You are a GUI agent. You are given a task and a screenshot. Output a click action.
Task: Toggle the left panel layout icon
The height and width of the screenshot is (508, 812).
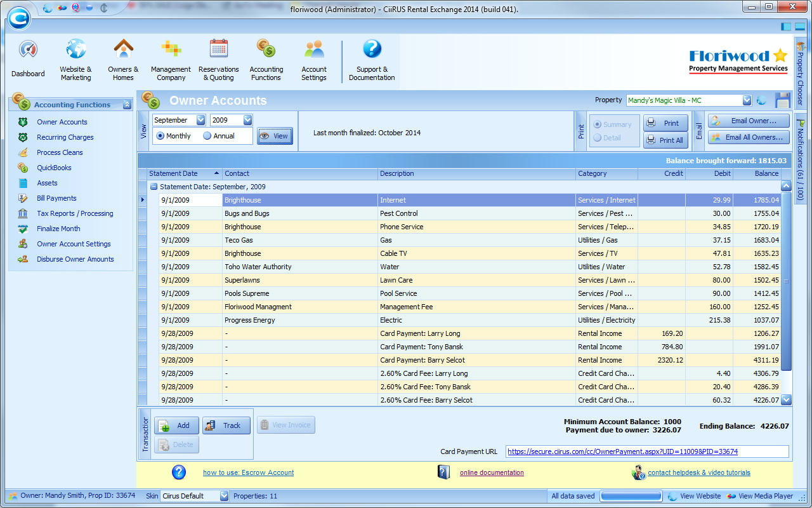(787, 27)
